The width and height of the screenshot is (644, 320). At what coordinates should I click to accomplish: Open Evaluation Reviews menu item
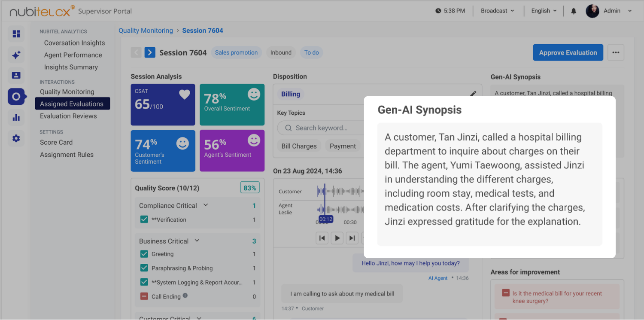(68, 116)
